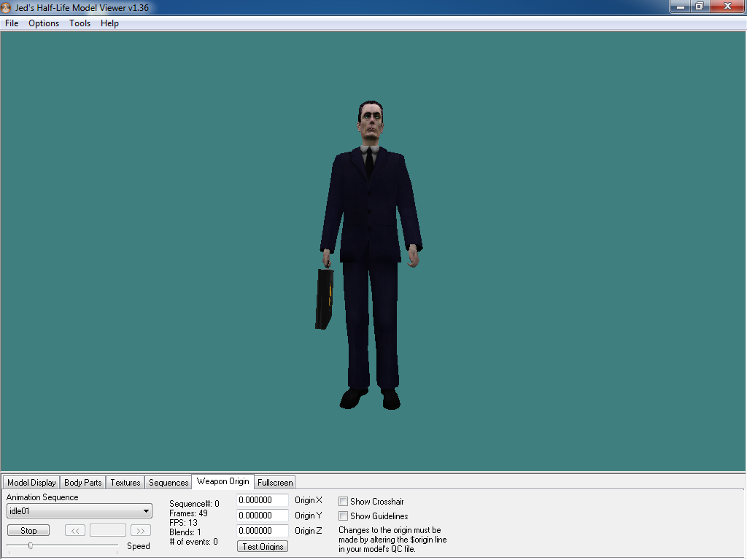Open the Help menu

coord(109,23)
